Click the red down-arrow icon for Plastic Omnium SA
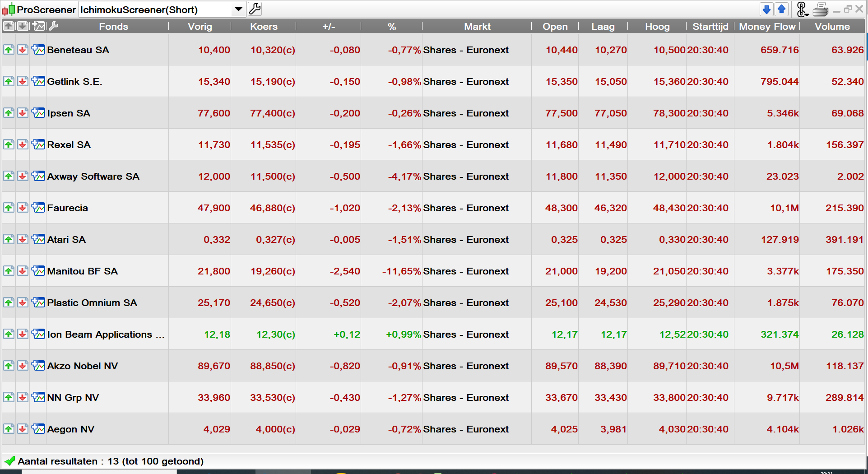The image size is (868, 474). (x=23, y=302)
